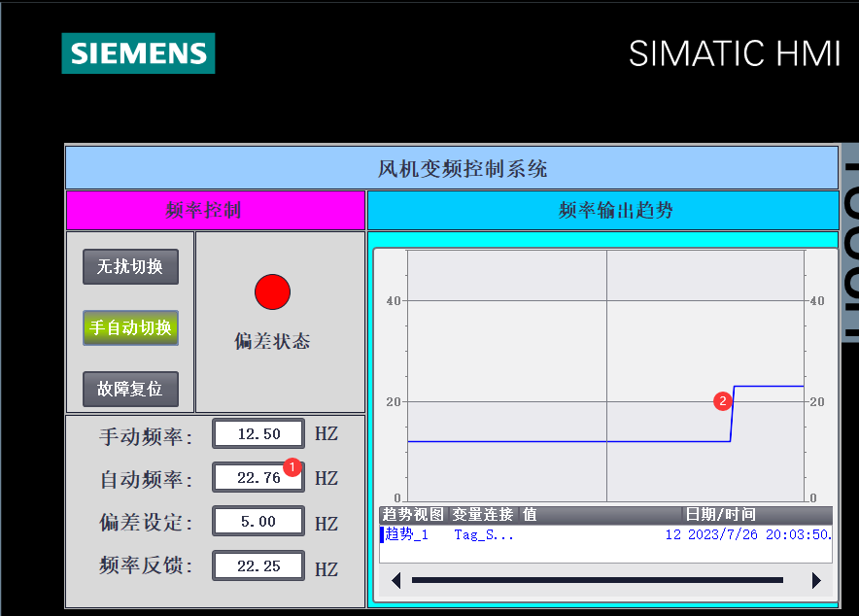Click the 2023/7/26 20:03:50 timestamp cell
This screenshot has width=859, height=616.
760,534
